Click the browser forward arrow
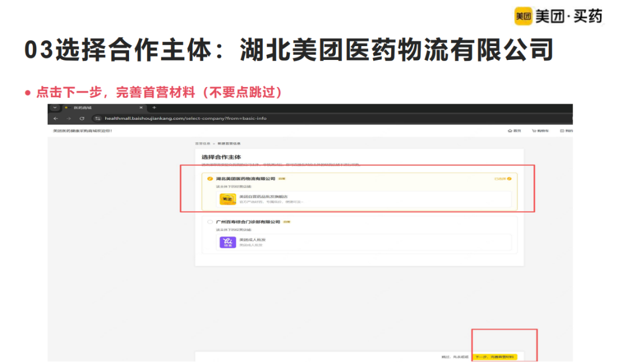Screen dimensions: 622x364 (69, 119)
